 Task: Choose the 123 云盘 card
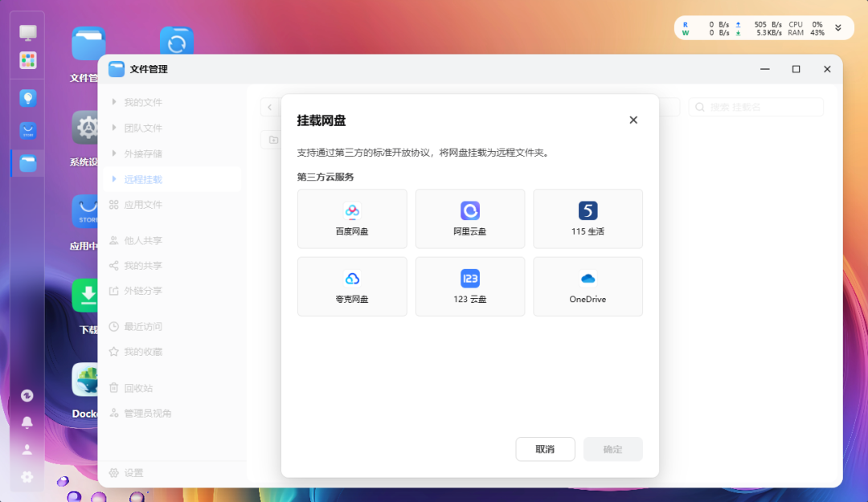pos(470,286)
